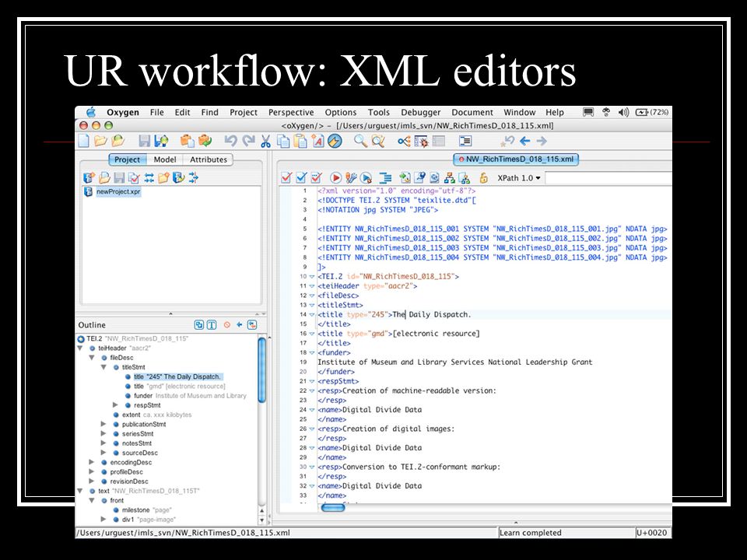
Task: Click the red checkmark Validate document icon
Action: (x=286, y=177)
